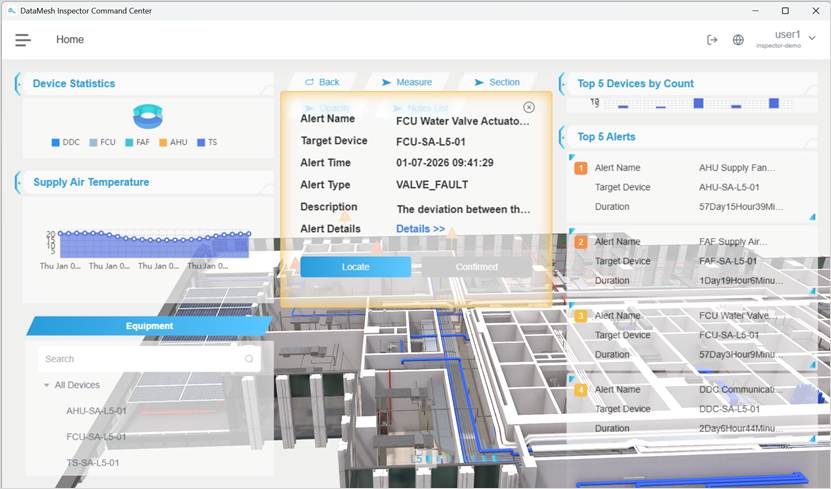Toggle FAF legend item visibility
The height and width of the screenshot is (489, 831).
[x=135, y=142]
